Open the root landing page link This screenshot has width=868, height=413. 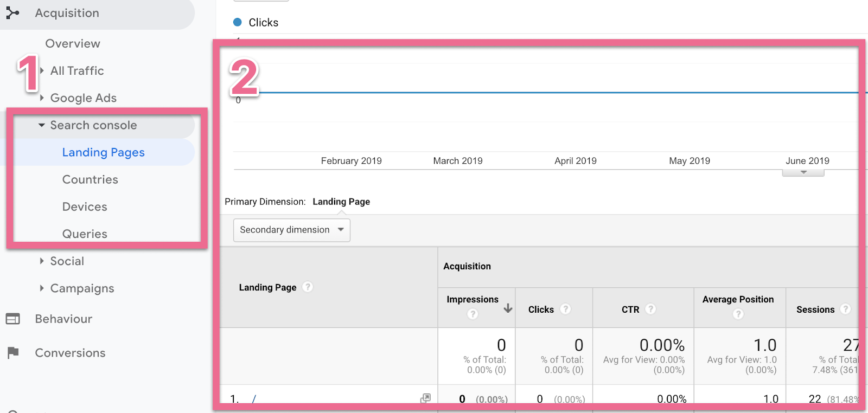tap(254, 399)
